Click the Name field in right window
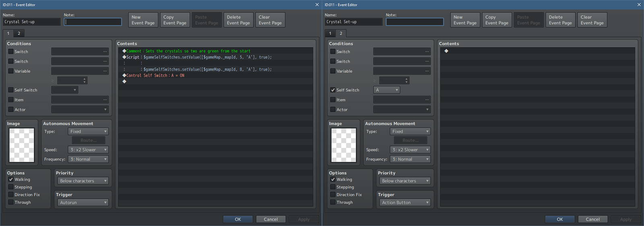 pyautogui.click(x=354, y=22)
